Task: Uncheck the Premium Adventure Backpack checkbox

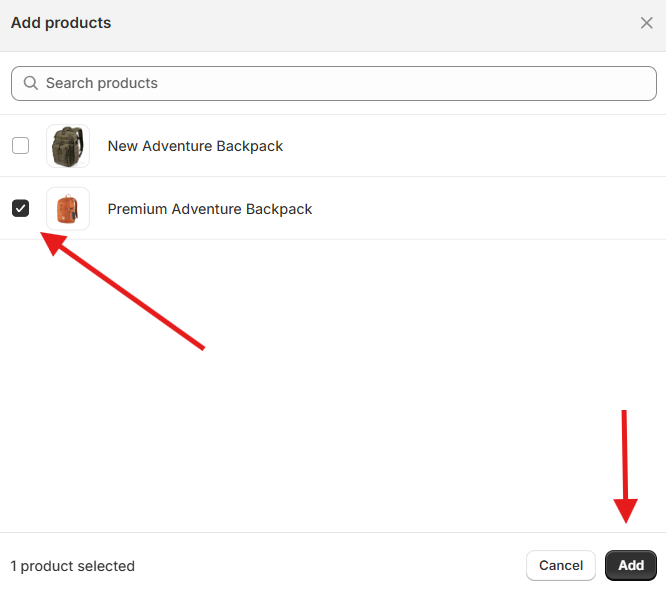Action: pyautogui.click(x=20, y=209)
